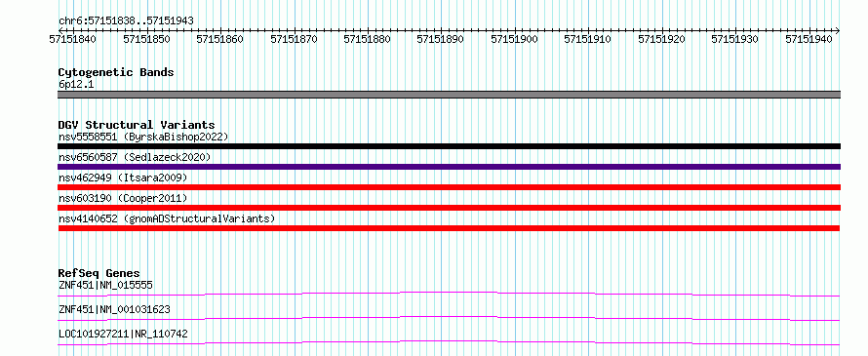Select the purple nsv6560587 variant bar
The image size is (868, 356).
pyautogui.click(x=449, y=167)
